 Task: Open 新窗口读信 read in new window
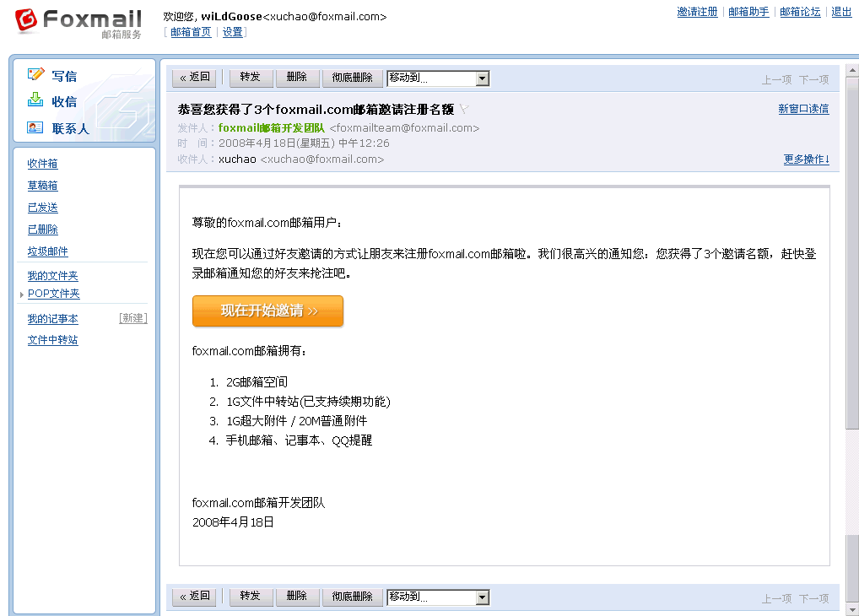(x=803, y=109)
